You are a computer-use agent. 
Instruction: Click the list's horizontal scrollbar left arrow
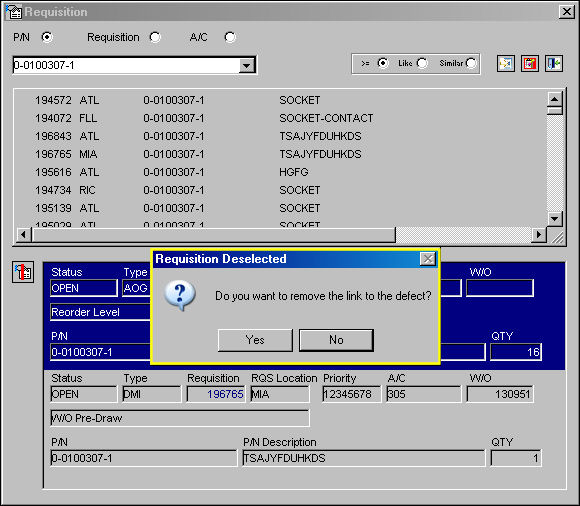pyautogui.click(x=24, y=235)
